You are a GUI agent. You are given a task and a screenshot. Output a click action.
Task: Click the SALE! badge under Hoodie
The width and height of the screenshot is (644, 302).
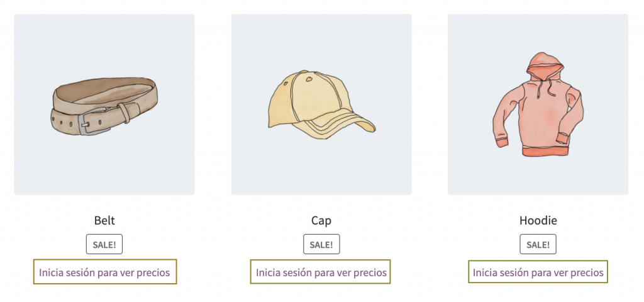click(x=538, y=244)
